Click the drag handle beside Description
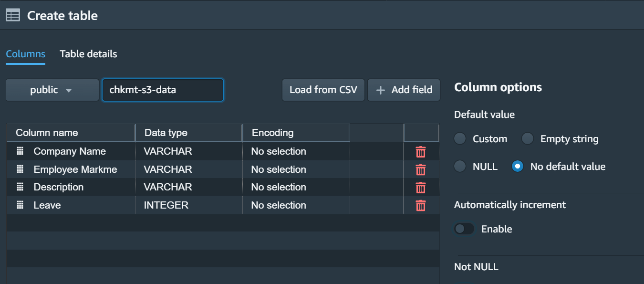The width and height of the screenshot is (644, 284). click(19, 187)
